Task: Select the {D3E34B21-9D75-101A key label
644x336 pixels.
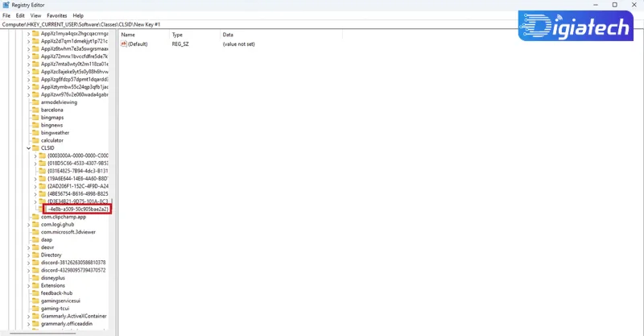Action: tap(77, 201)
